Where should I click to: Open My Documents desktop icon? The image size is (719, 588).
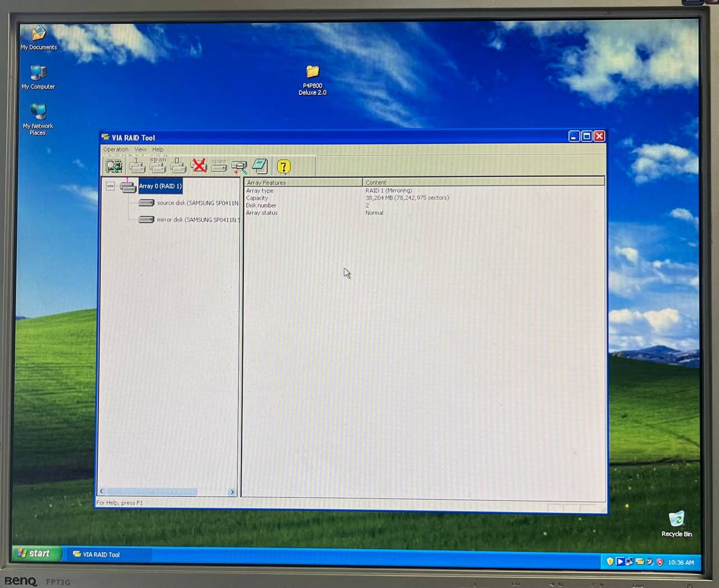click(x=39, y=38)
